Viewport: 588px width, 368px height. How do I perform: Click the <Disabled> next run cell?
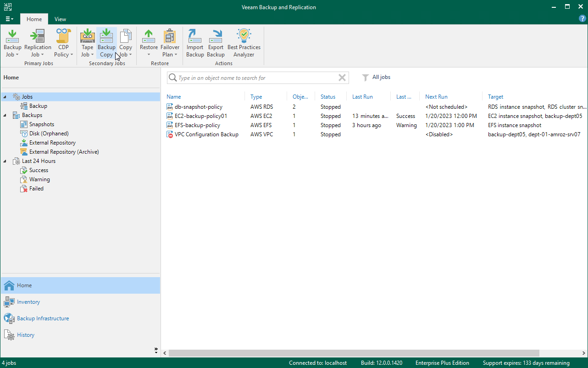pyautogui.click(x=439, y=134)
